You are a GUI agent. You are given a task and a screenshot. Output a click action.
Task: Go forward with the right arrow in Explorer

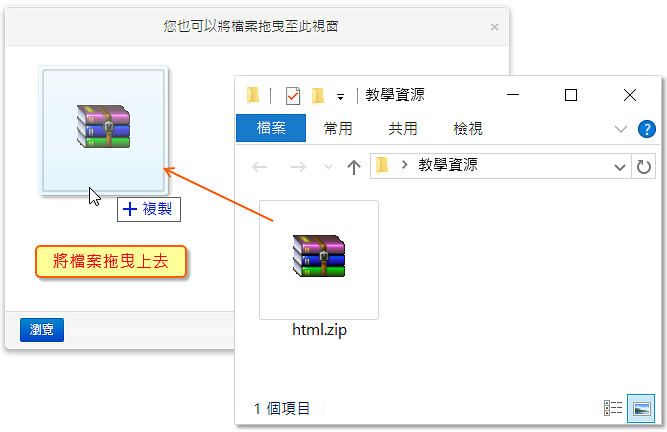coord(298,167)
